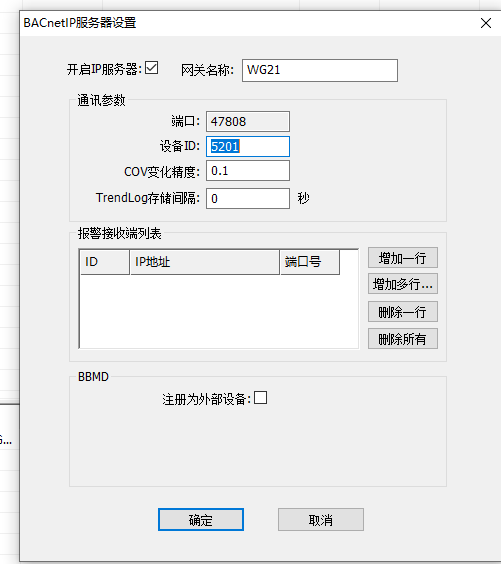This screenshot has height=564, width=501.
Task: Enable the 注册为外部设备 checkbox
Action: [260, 398]
